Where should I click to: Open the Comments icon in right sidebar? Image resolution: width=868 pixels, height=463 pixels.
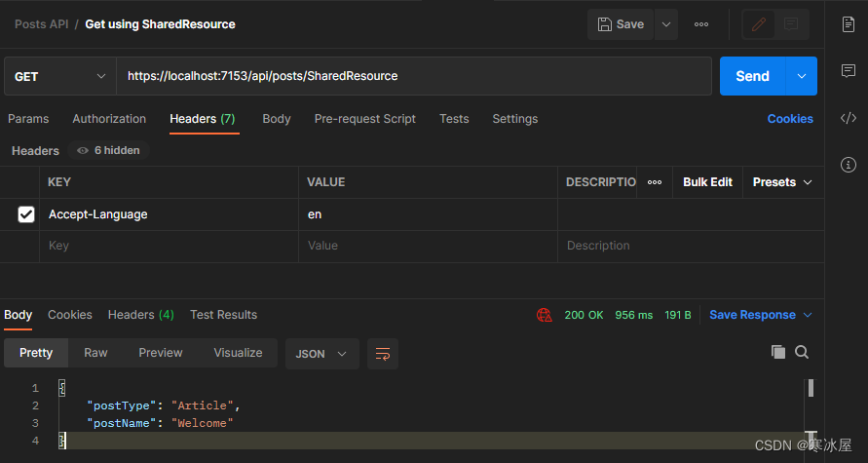pyautogui.click(x=849, y=71)
